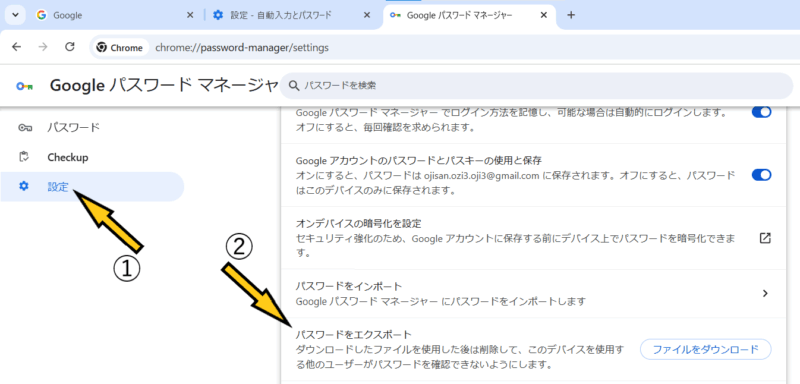Click the Chrome site info chip
The image size is (800, 384).
[120, 48]
